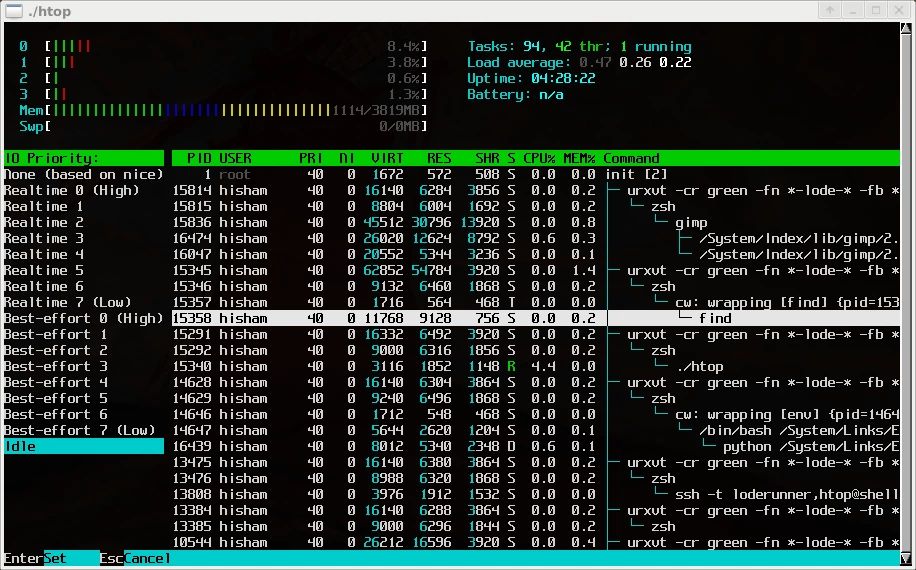Click the Cancel button in footer
The width and height of the screenshot is (916, 570).
[147, 558]
